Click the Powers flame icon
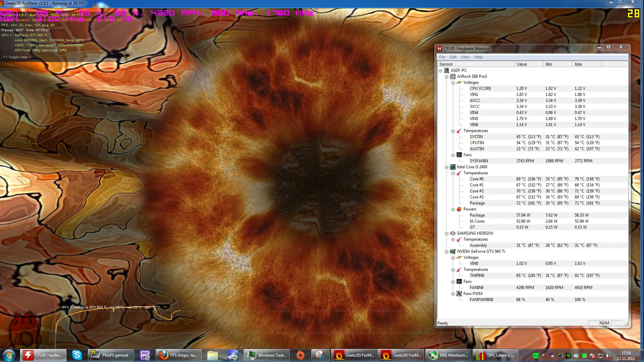The image size is (644, 362). [459, 209]
